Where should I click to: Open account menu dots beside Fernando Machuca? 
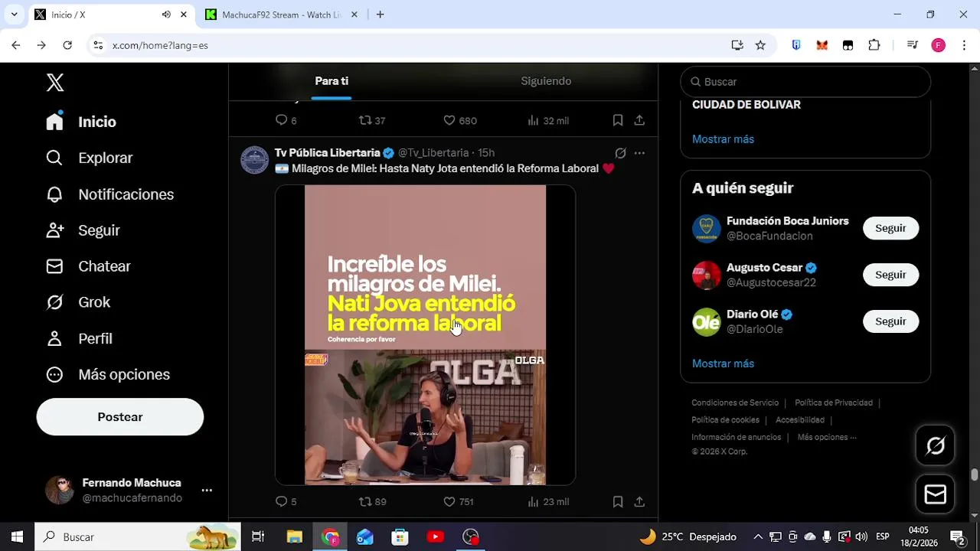coord(207,491)
